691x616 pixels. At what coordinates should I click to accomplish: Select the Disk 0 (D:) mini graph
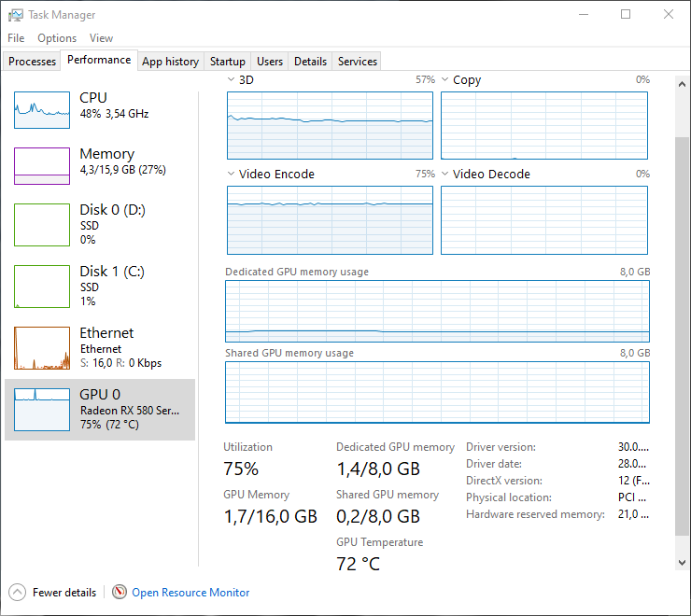click(x=42, y=225)
